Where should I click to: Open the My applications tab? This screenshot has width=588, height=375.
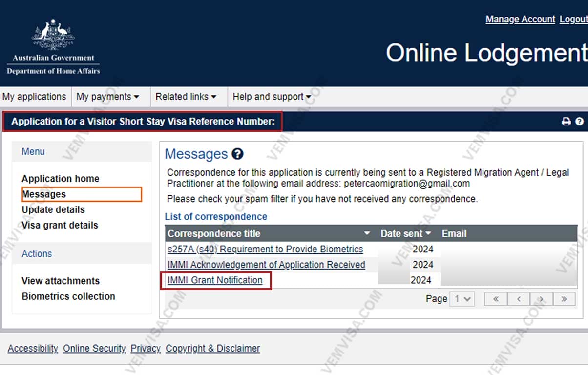pos(34,97)
